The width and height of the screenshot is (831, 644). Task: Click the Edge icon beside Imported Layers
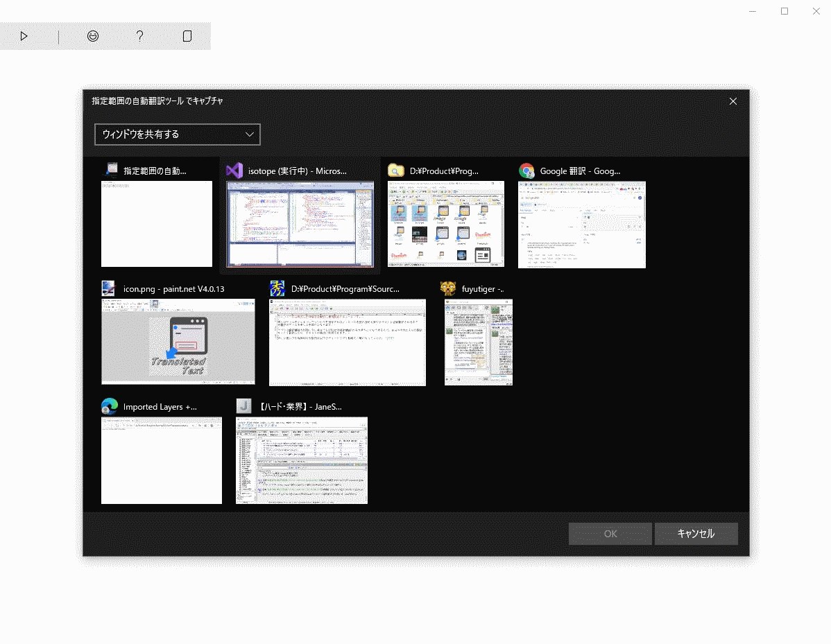click(109, 406)
